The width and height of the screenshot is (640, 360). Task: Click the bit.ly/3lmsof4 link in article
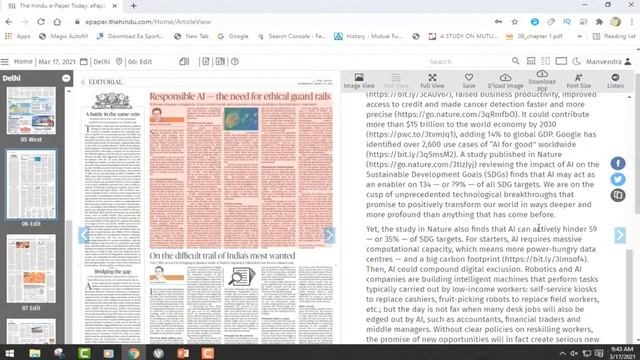pyautogui.click(x=544, y=259)
